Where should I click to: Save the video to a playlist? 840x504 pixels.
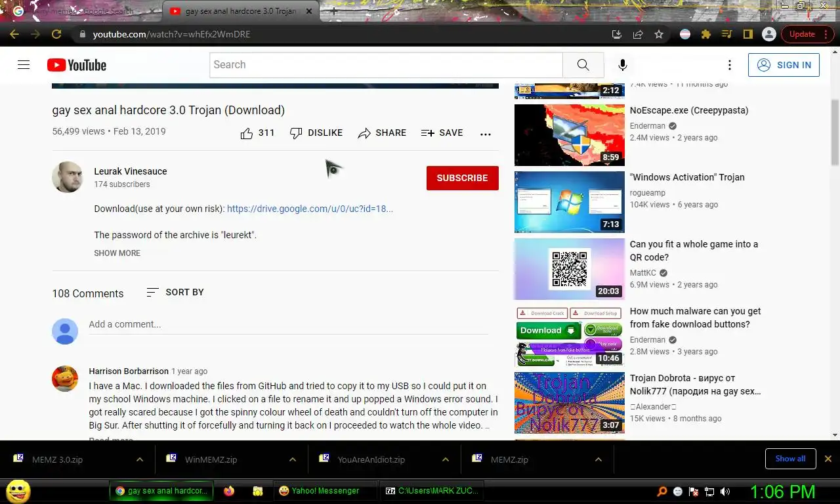click(442, 133)
